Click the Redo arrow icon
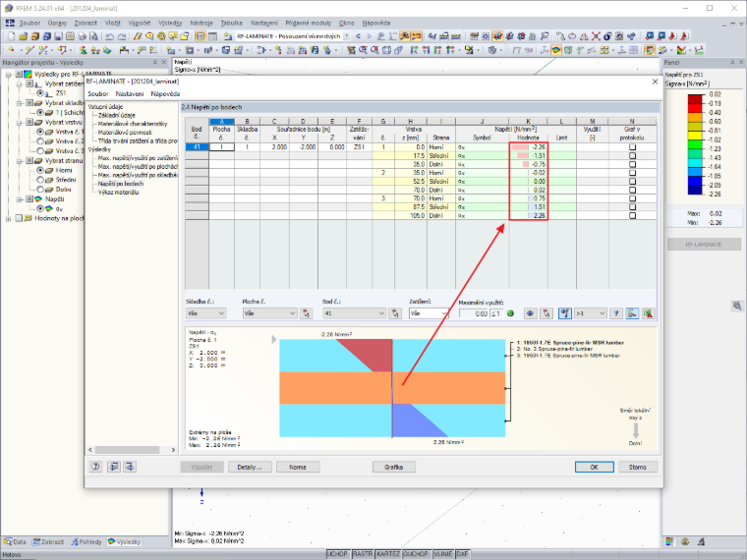The width and height of the screenshot is (747, 560). (122, 36)
